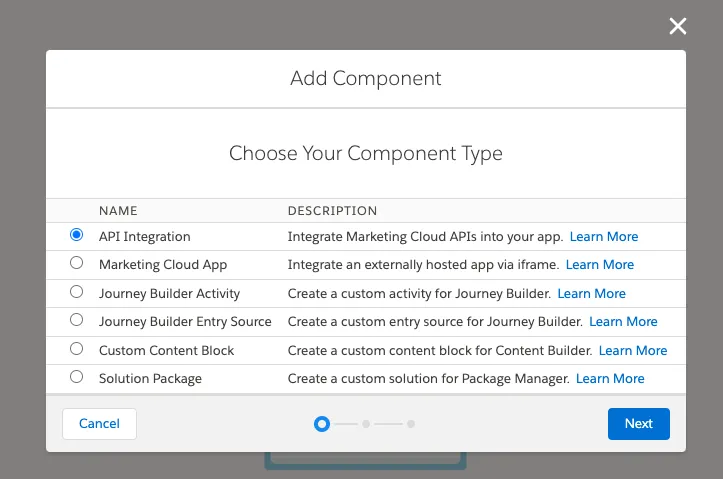Screen dimensions: 723x479
Task: Select the Marketing Cloud App radio button
Action: click(x=77, y=263)
